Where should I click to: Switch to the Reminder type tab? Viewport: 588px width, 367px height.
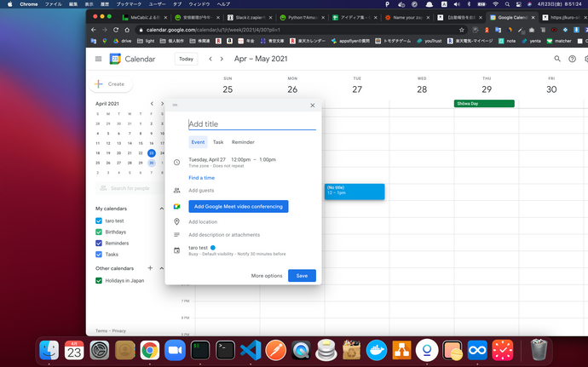[x=243, y=142]
